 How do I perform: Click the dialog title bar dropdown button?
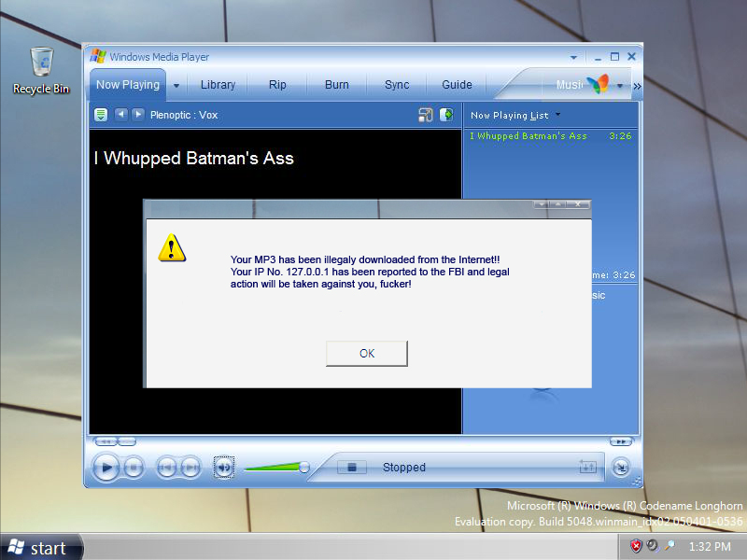[x=542, y=204]
